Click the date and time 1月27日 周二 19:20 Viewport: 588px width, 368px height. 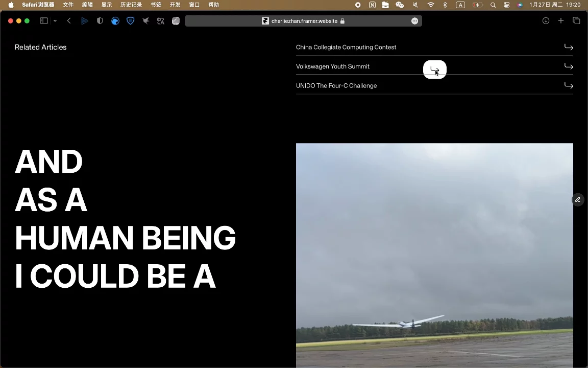(555, 5)
